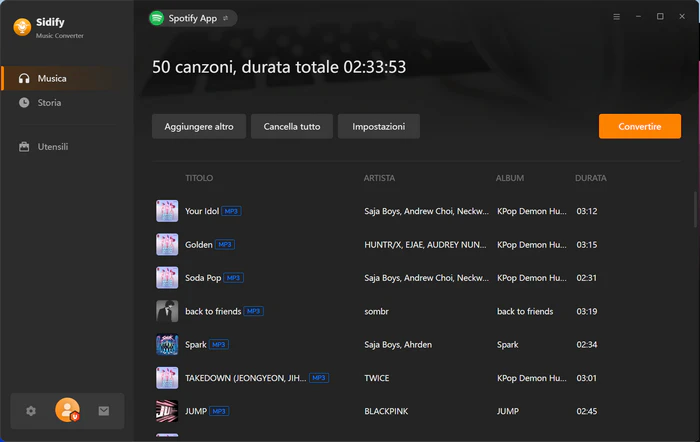Click the artist name TWICE
The width and height of the screenshot is (700, 442).
point(377,378)
